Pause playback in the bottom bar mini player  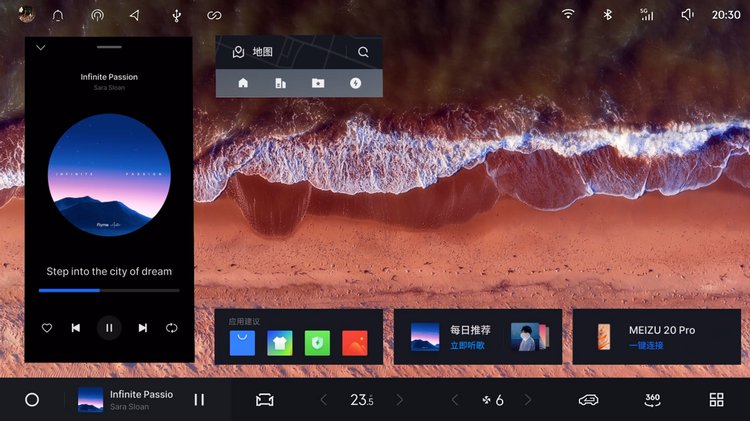pyautogui.click(x=199, y=399)
